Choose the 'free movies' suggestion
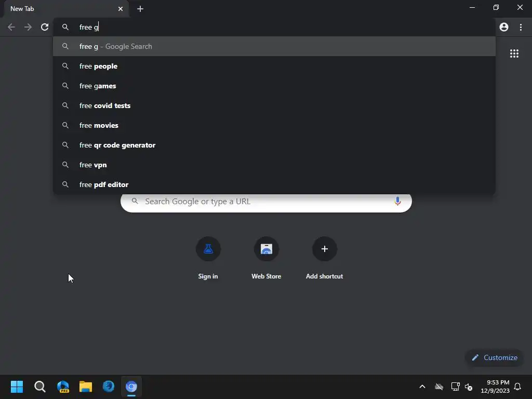Screen dimensions: 532x399 274,125
